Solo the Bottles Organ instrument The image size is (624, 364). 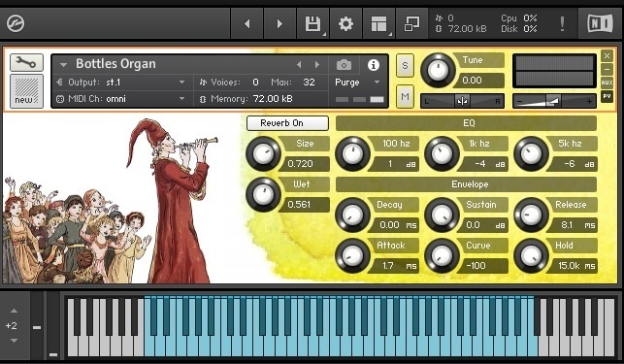tap(405, 65)
